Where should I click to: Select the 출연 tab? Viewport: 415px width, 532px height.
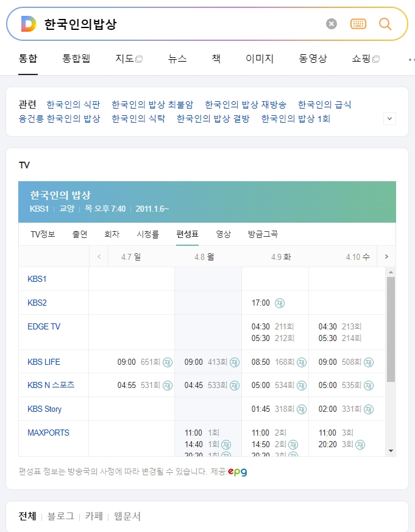(80, 234)
